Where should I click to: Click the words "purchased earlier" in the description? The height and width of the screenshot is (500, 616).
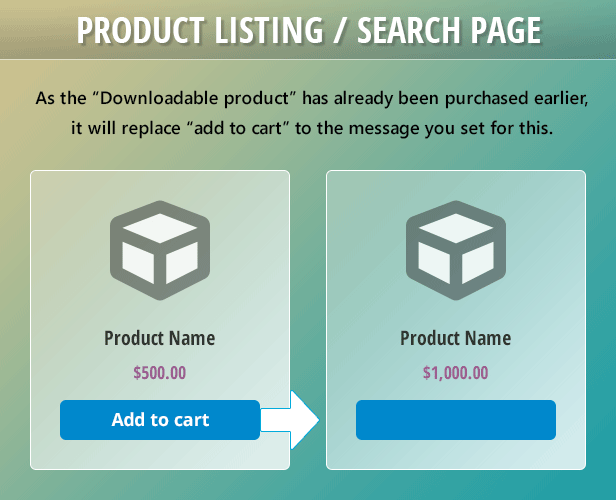(x=516, y=98)
